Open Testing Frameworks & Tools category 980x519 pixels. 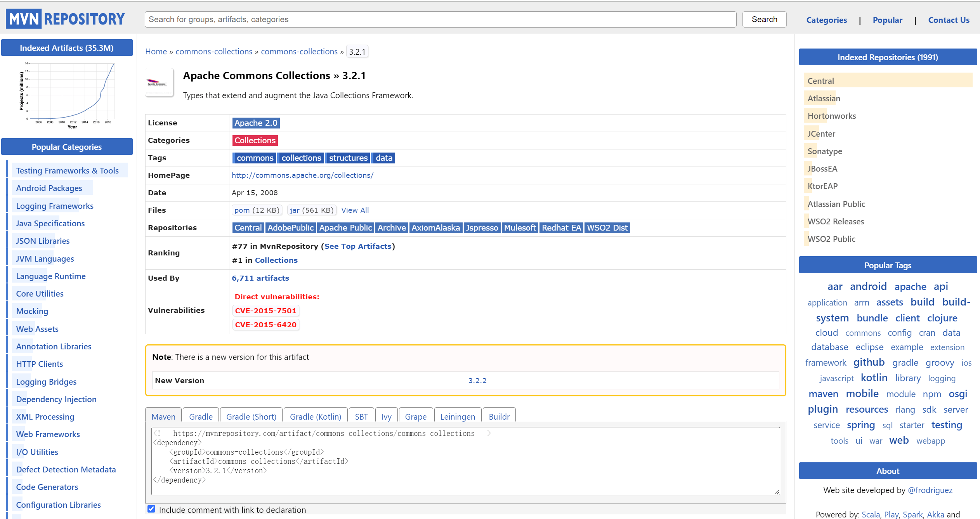(67, 171)
